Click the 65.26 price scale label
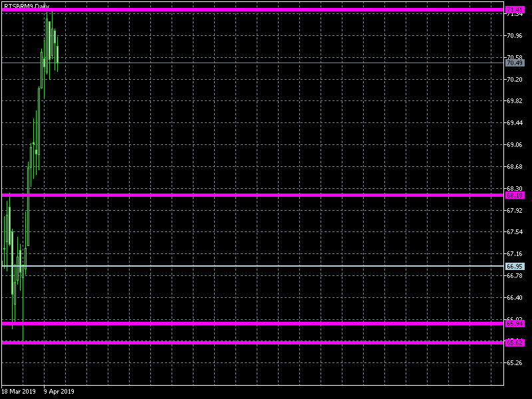Viewport: 532px width, 399px height. tap(514, 362)
